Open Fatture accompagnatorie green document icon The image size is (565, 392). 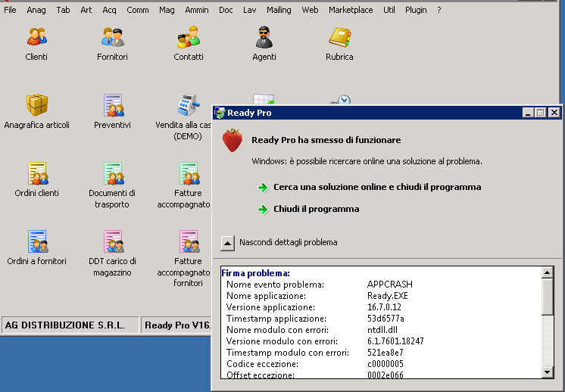tap(189, 173)
